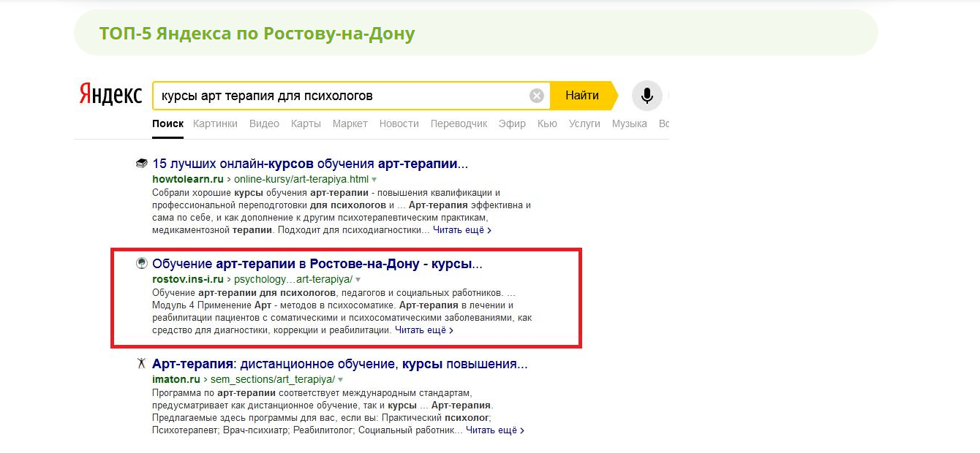Activate voice search microphone icon
The image size is (980, 453).
647,96
